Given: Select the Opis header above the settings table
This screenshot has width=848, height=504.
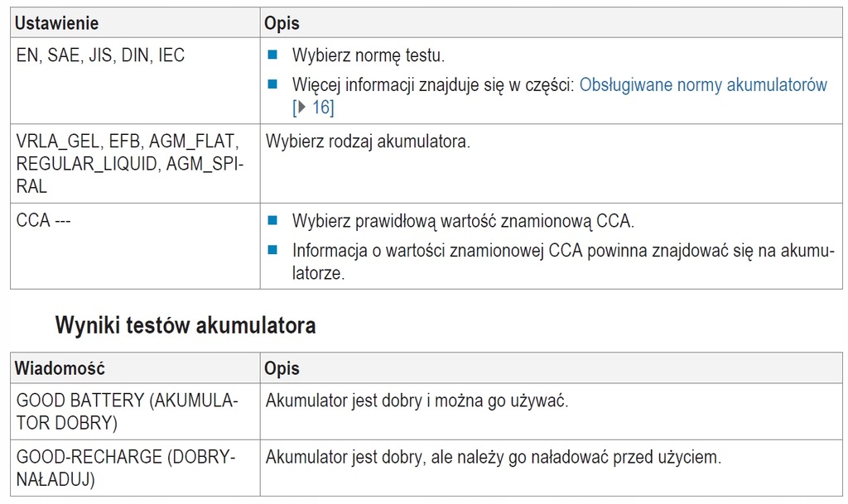Looking at the screenshot, I should (282, 23).
